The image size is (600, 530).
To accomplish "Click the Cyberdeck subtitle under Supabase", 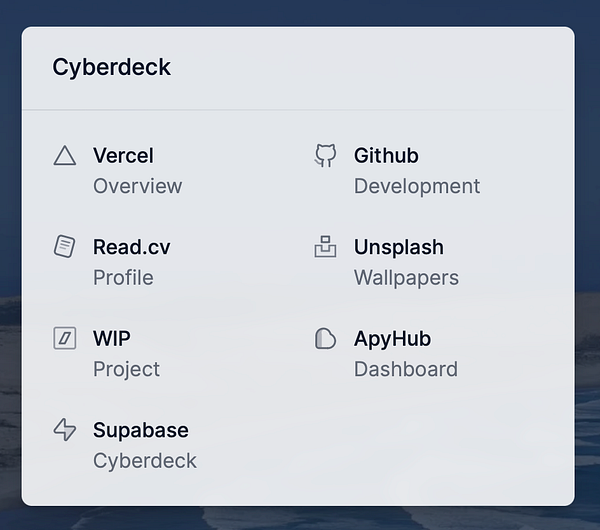I will (x=145, y=461).
